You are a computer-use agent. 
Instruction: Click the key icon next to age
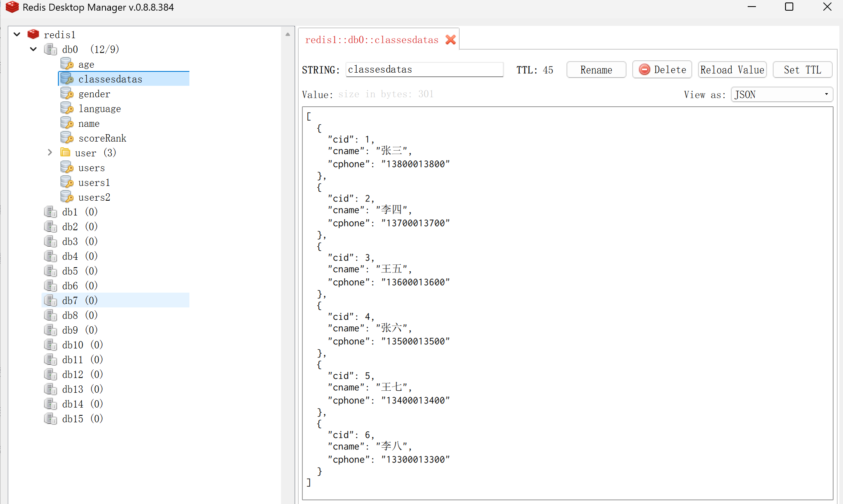click(67, 64)
